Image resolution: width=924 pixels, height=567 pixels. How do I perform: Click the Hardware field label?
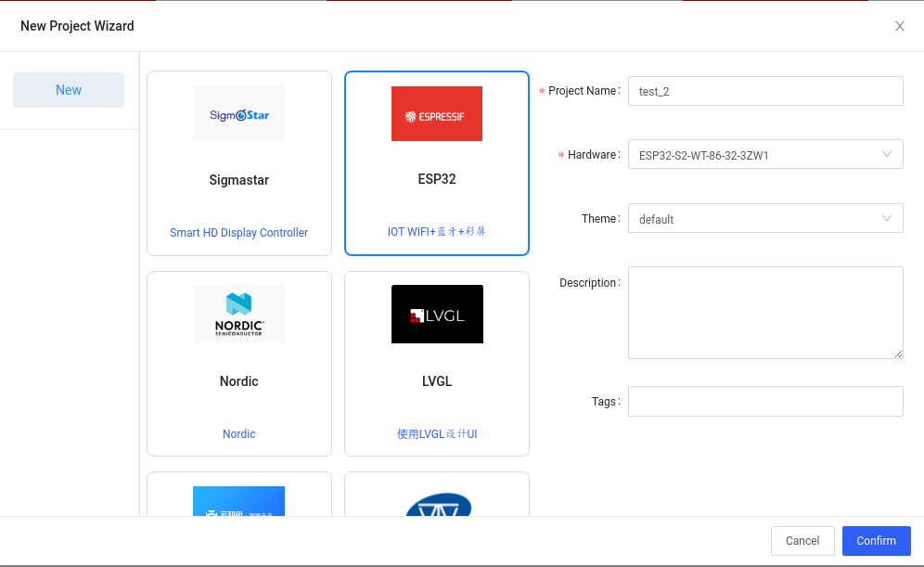coord(592,154)
